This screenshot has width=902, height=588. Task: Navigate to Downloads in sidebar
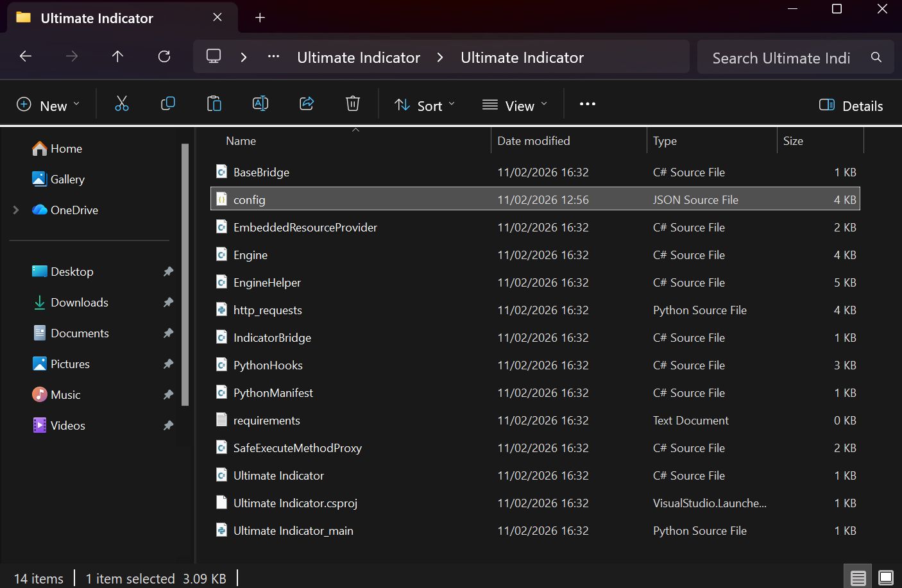point(80,303)
